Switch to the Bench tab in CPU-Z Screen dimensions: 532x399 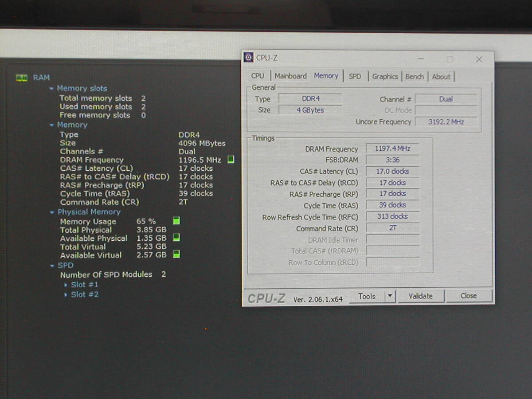pos(415,76)
